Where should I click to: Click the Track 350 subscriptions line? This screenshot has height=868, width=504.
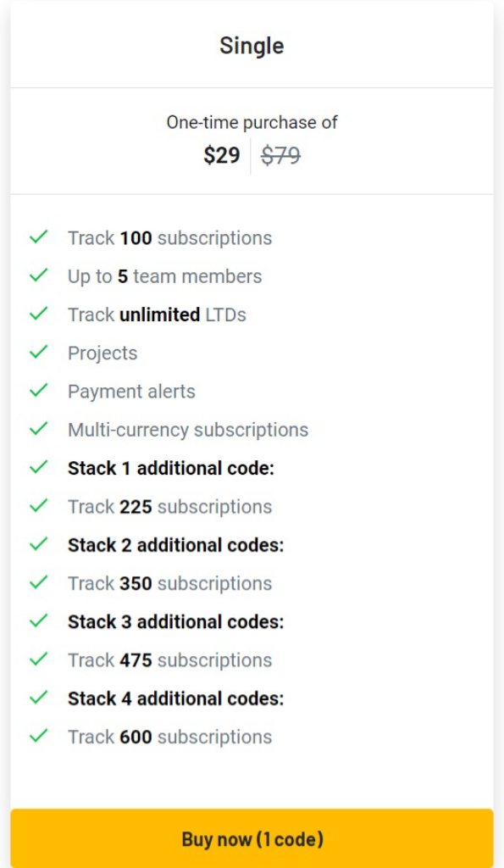[170, 583]
